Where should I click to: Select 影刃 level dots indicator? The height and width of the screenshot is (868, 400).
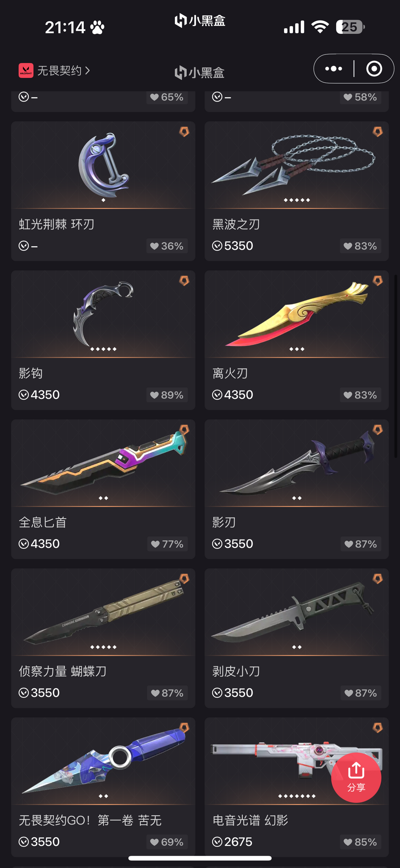[x=297, y=498]
